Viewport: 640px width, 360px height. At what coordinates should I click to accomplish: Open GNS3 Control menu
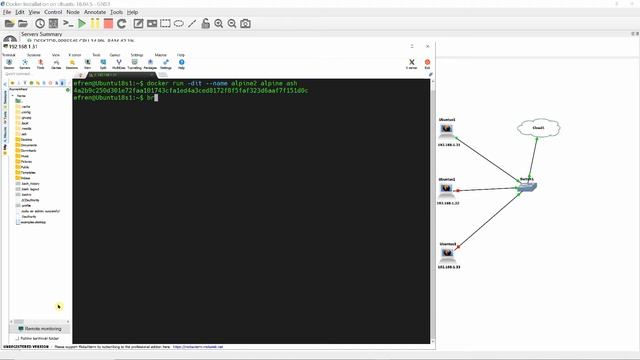coord(53,12)
